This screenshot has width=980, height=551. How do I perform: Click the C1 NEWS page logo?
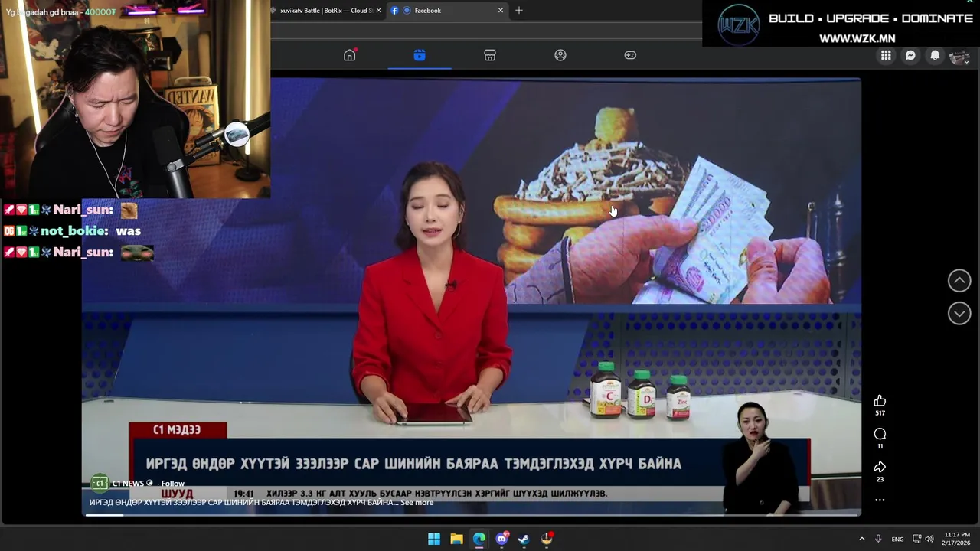coord(100,483)
